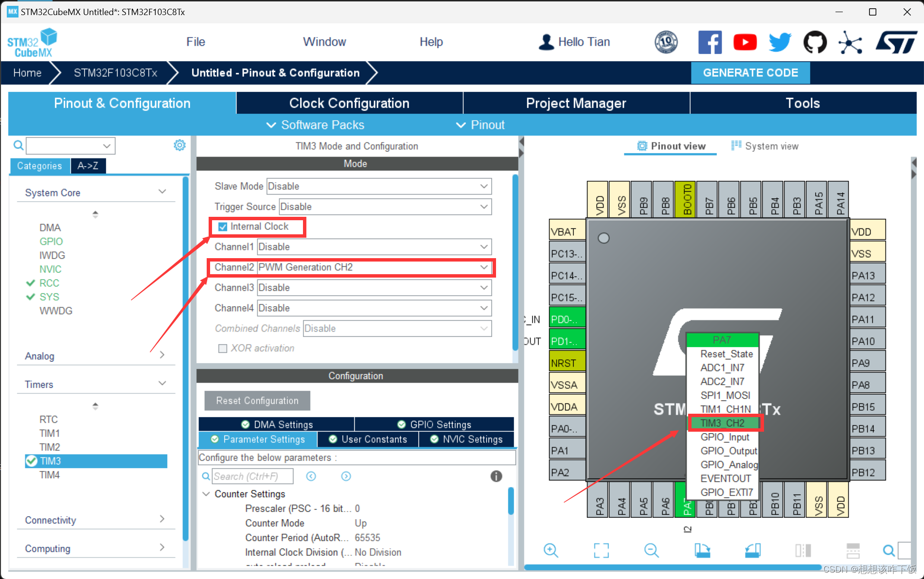Select TIM4 in the Timers list

tap(50, 475)
